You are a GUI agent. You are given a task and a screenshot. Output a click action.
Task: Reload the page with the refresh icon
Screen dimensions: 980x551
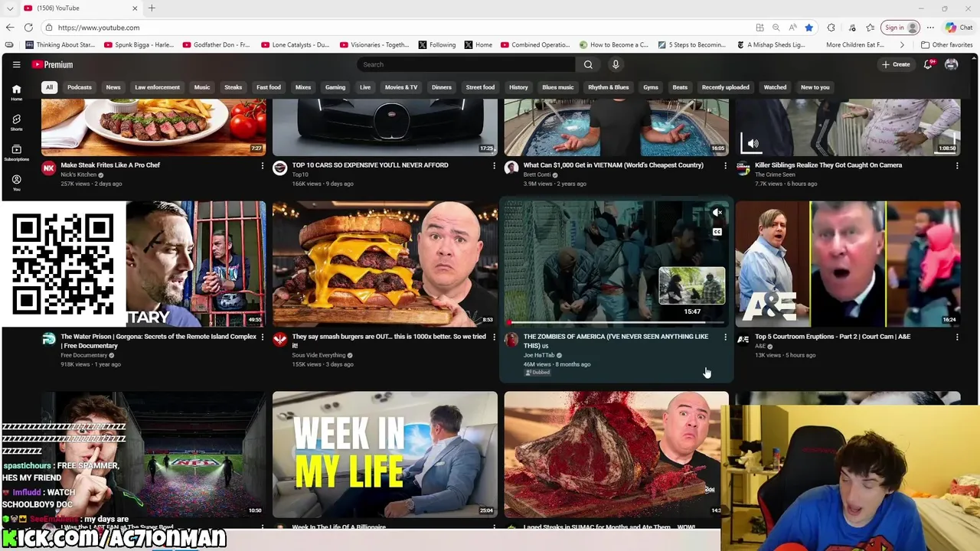click(x=28, y=28)
